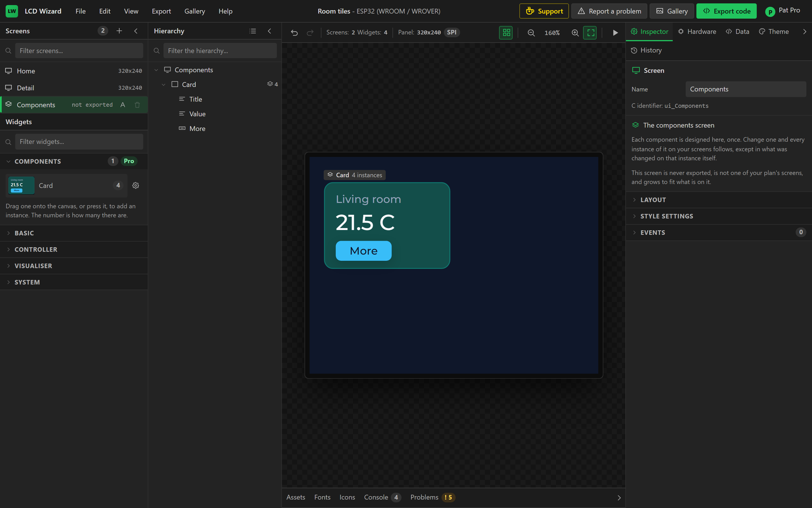Click the A icon on Components row
The width and height of the screenshot is (812, 508).
(x=123, y=105)
